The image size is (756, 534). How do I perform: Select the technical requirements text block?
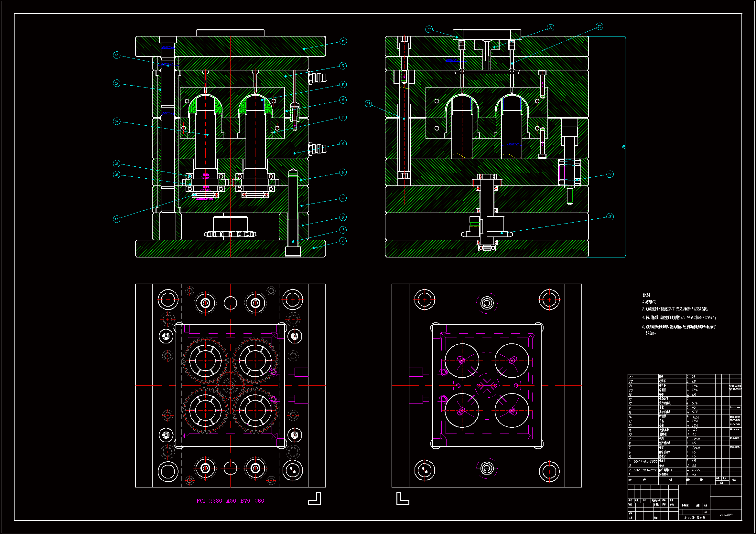coord(678,315)
